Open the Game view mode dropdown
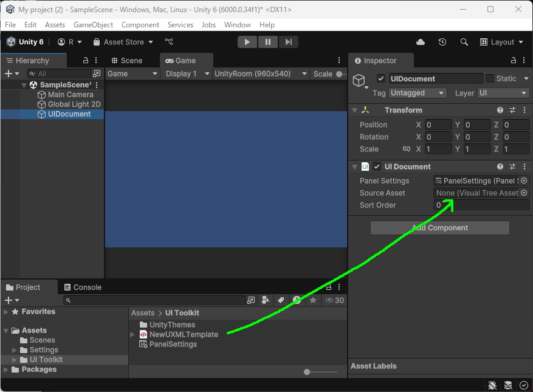The image size is (533, 392). 132,74
